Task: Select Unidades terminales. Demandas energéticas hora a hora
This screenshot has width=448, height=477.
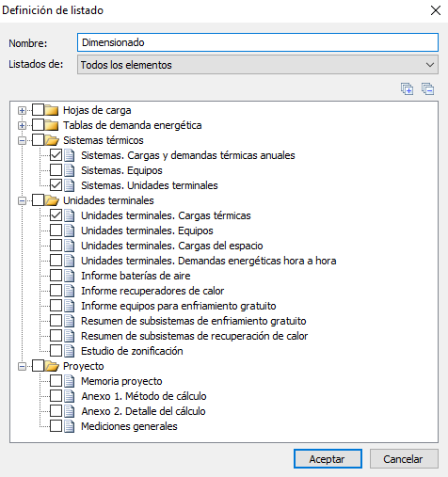Action: click(209, 261)
